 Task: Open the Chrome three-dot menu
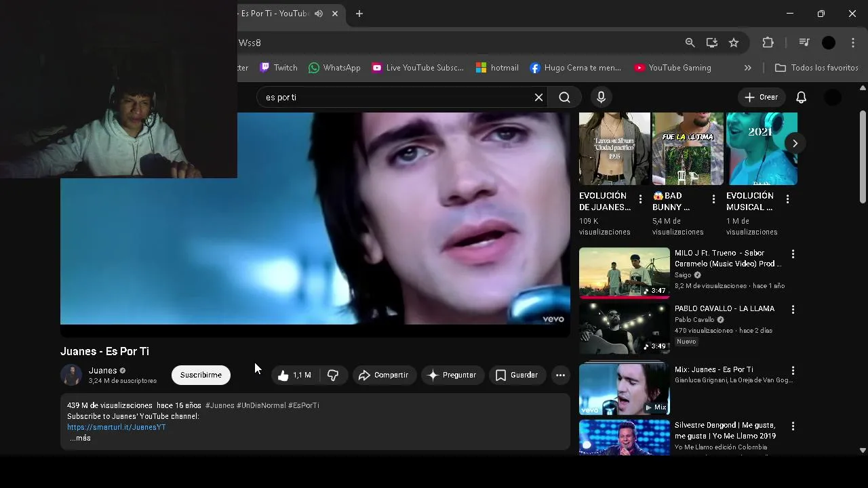[853, 43]
